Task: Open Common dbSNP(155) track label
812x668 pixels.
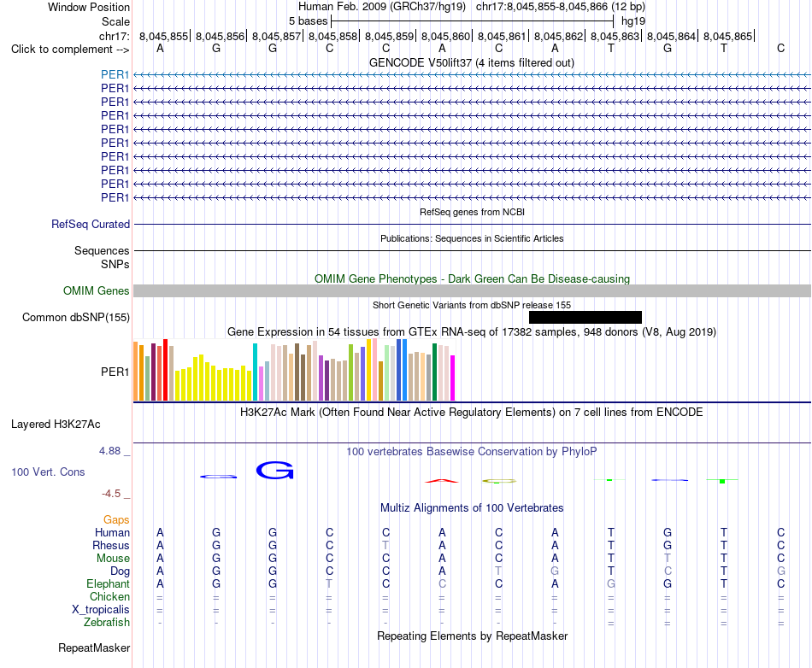Action: [x=75, y=317]
